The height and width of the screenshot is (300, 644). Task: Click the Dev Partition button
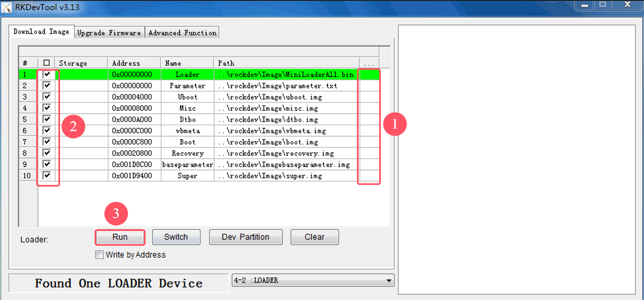point(246,237)
